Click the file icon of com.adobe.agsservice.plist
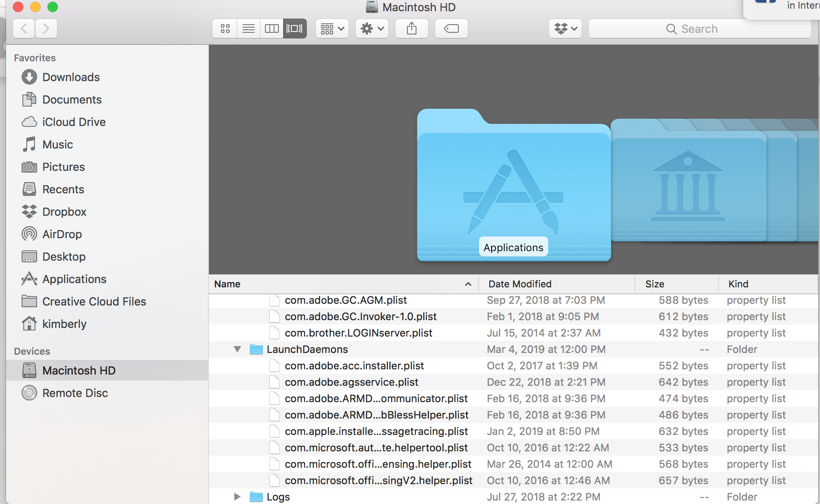This screenshot has height=504, width=820. [x=274, y=382]
